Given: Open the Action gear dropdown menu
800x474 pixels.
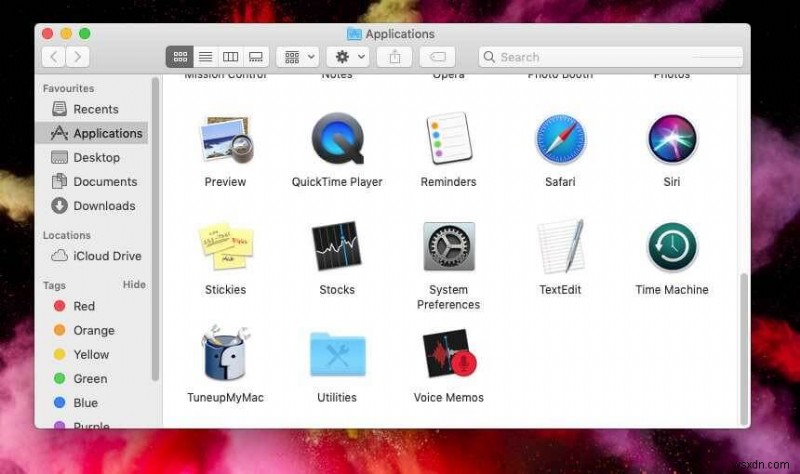Looking at the screenshot, I should pos(348,57).
